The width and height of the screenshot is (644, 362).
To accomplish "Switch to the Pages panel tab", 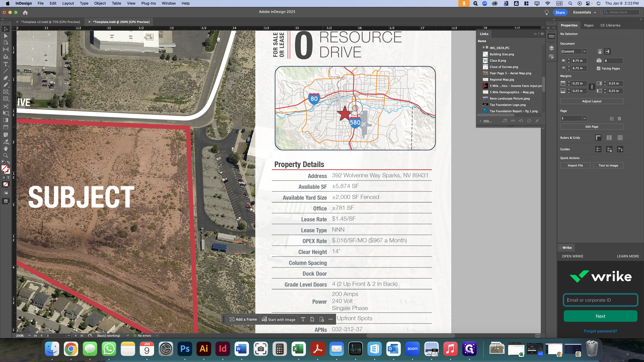I will point(589,25).
